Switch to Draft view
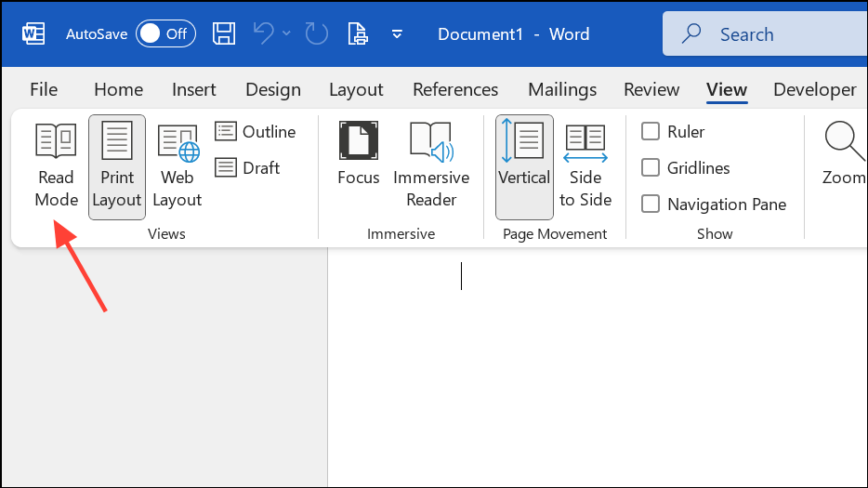Screen dimensions: 868x488 [248, 168]
